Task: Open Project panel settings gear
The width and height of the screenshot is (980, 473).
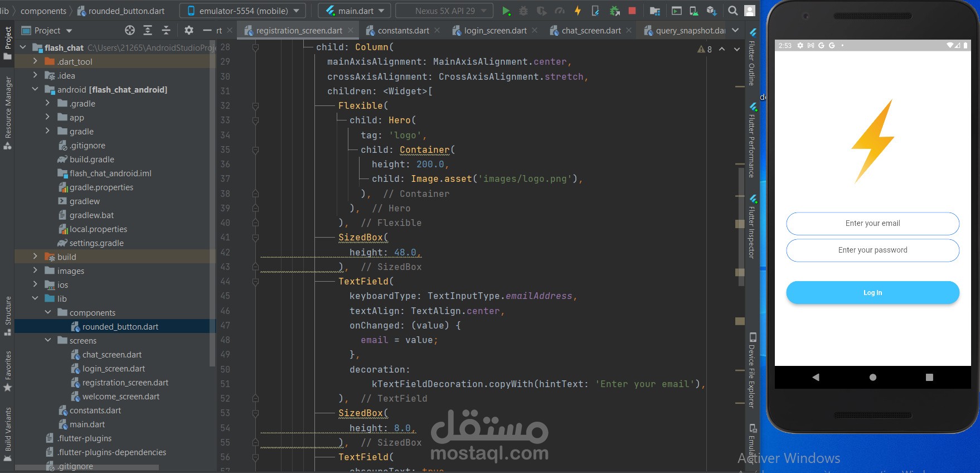Action: point(189,30)
